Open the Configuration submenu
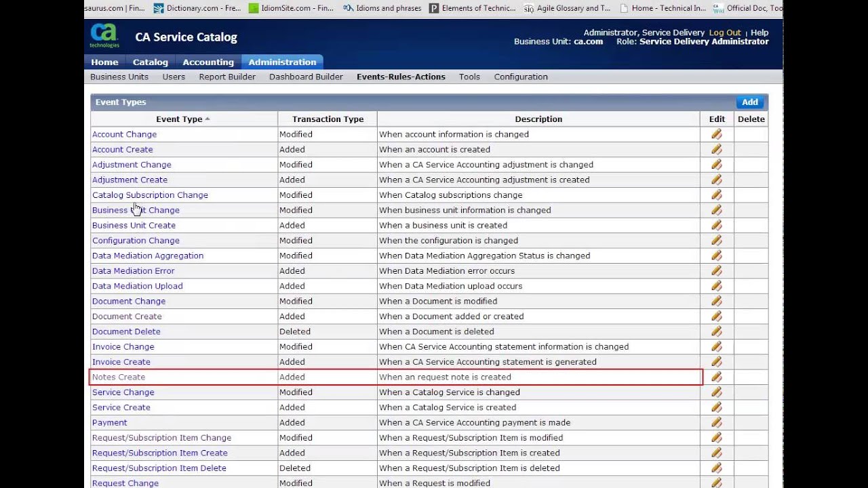 click(x=521, y=77)
